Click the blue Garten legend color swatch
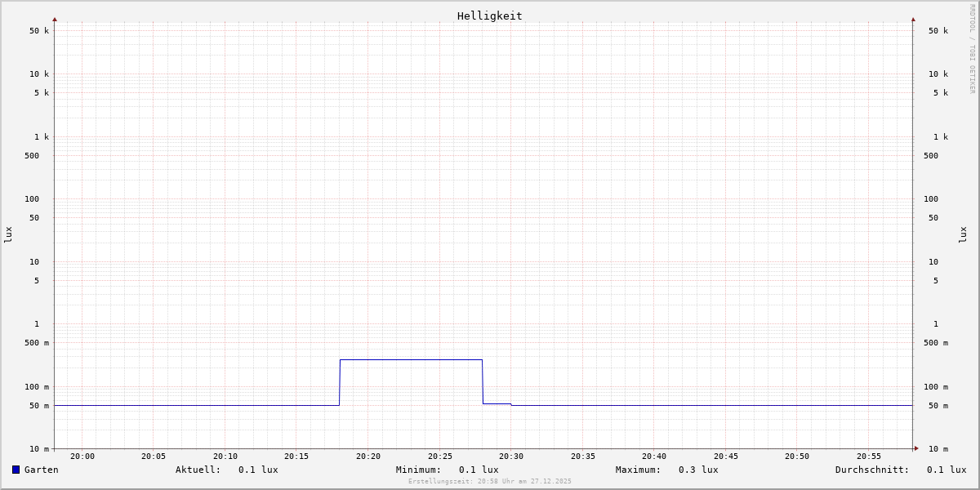 16,470
